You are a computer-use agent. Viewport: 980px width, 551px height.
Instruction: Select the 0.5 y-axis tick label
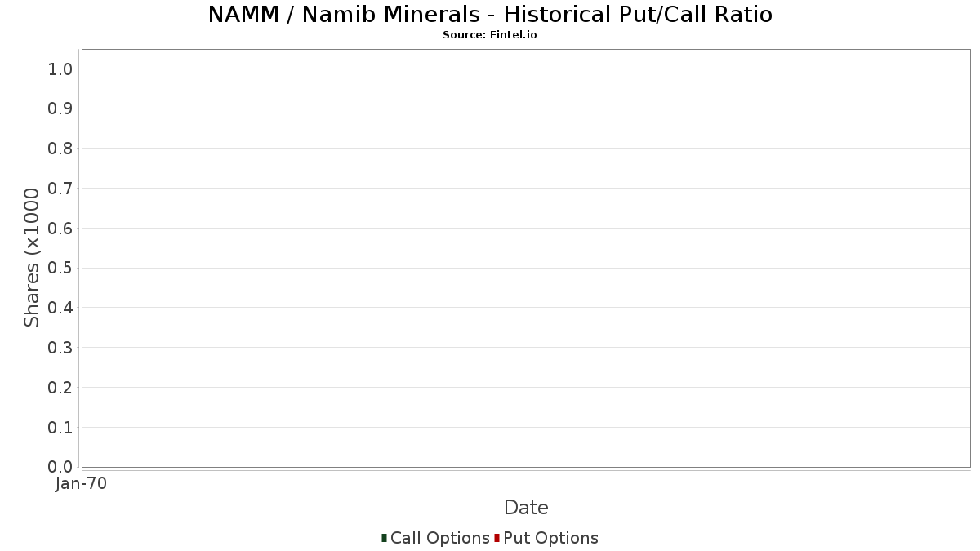pos(60,269)
